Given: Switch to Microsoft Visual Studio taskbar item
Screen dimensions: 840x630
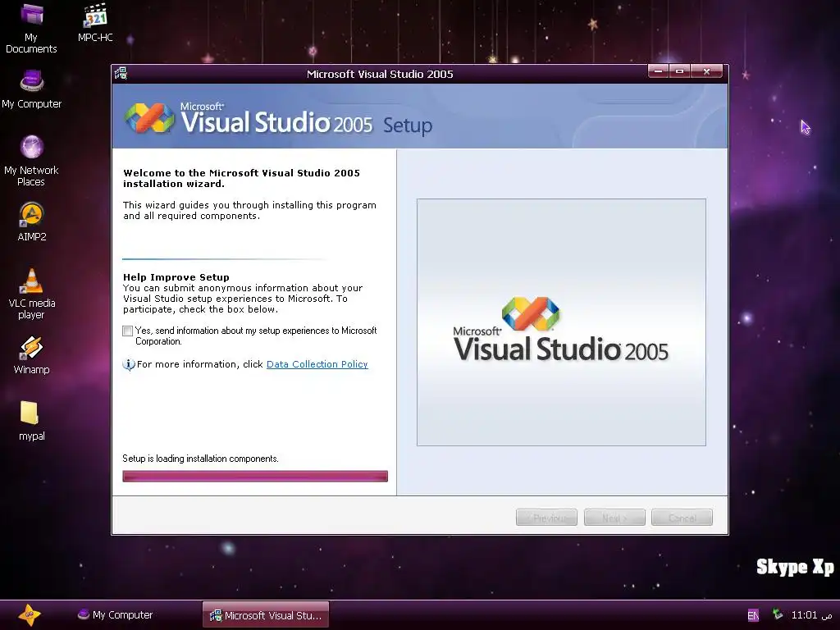Looking at the screenshot, I should coord(266,615).
